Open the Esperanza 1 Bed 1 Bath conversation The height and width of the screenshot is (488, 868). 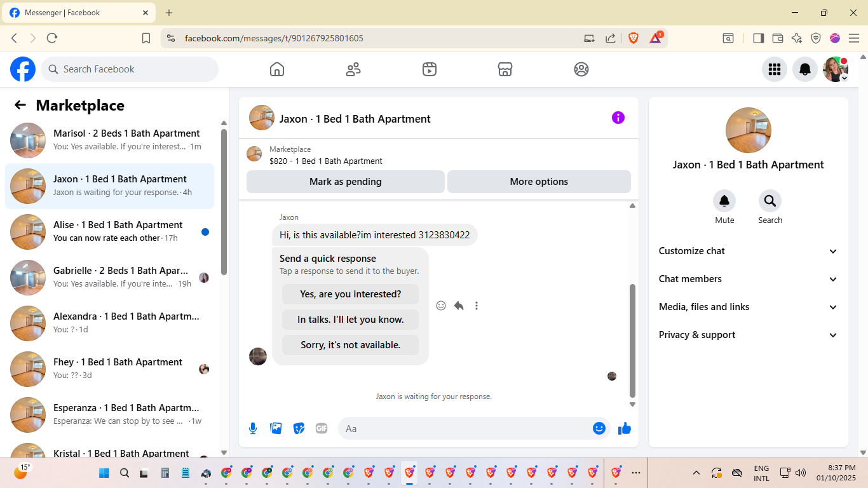click(110, 415)
